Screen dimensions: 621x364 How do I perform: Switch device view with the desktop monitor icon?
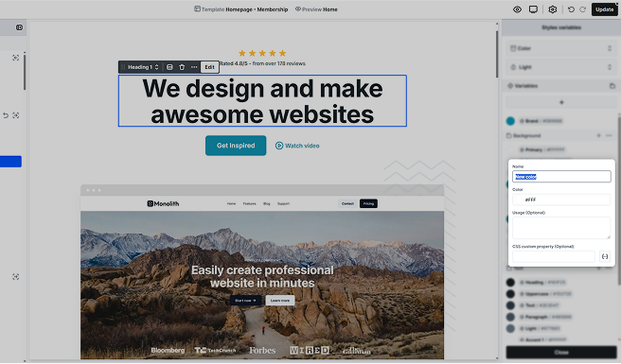click(533, 9)
